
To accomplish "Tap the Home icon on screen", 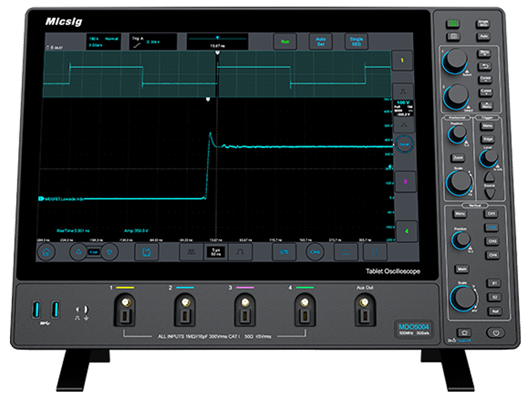I will pyautogui.click(x=47, y=252).
